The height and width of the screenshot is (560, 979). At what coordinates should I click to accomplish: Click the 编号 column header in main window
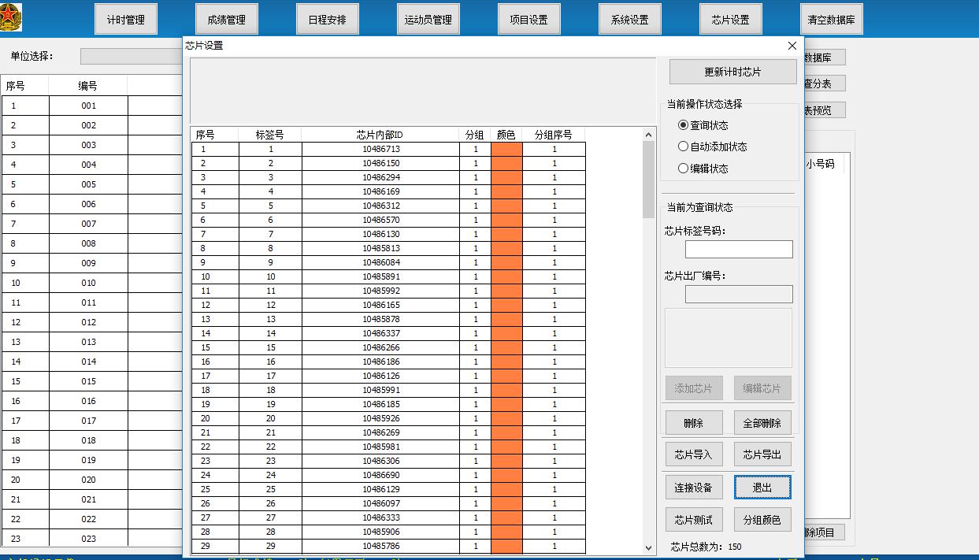[87, 86]
